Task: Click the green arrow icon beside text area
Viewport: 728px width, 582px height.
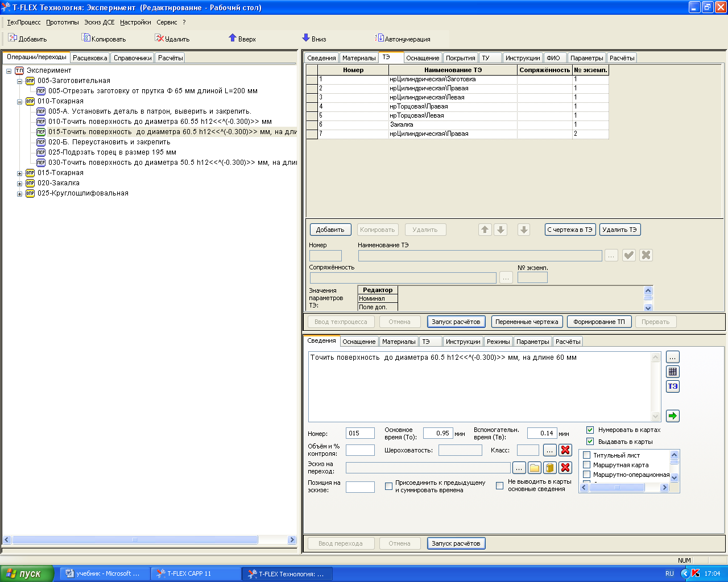Action: [673, 416]
